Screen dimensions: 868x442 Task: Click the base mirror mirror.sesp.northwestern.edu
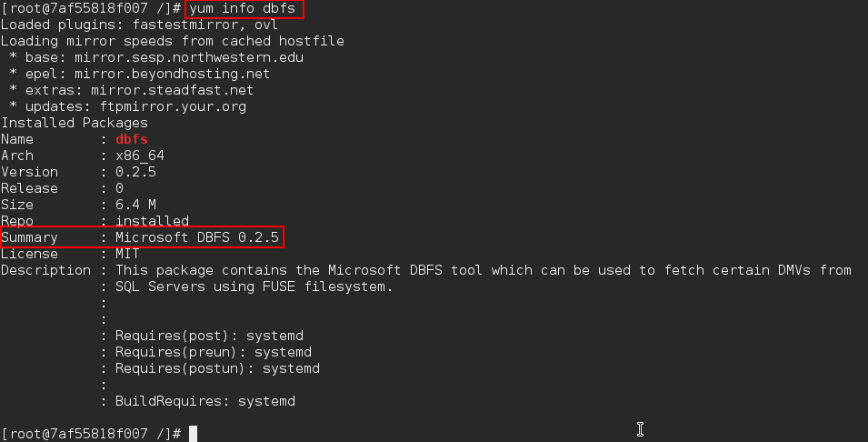point(189,57)
